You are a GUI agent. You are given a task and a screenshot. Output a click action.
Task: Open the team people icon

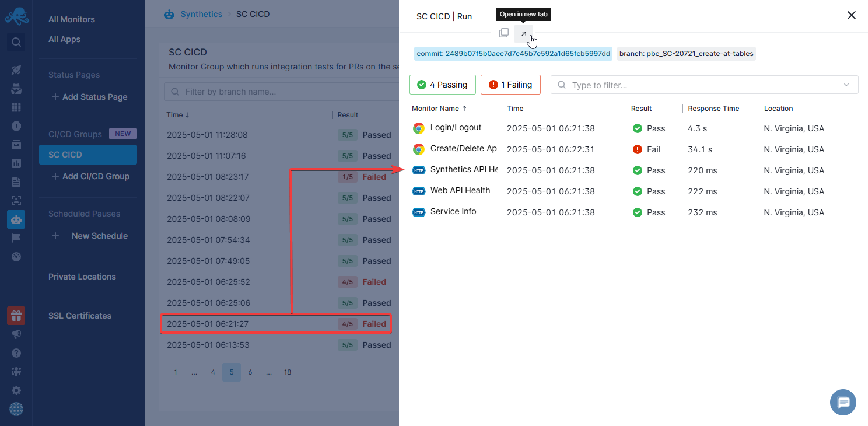point(16,372)
